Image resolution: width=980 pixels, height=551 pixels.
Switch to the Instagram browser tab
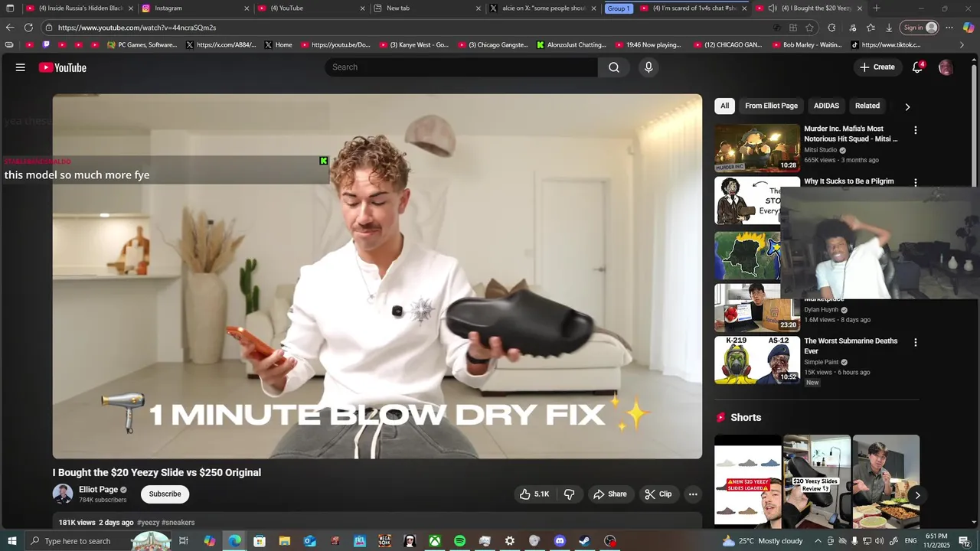(x=195, y=8)
